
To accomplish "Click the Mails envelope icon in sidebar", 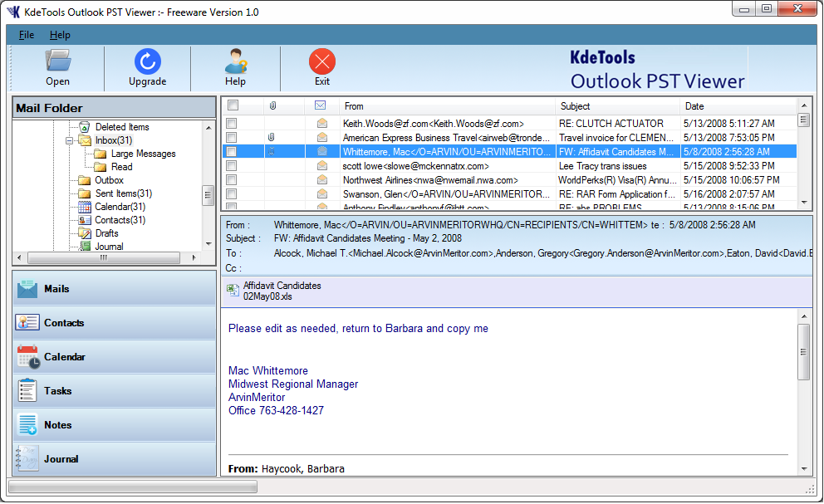I will point(27,289).
